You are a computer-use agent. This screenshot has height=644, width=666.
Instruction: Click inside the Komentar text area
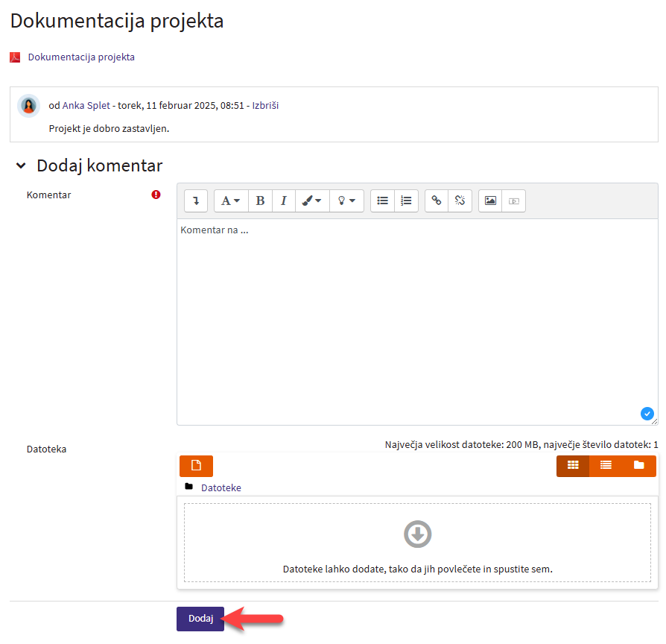pos(416,321)
